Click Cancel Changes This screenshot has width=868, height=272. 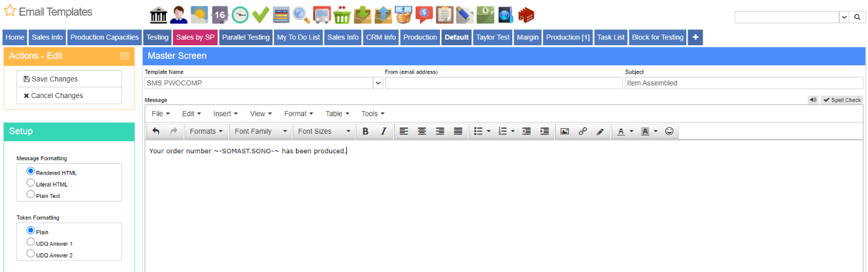click(69, 95)
